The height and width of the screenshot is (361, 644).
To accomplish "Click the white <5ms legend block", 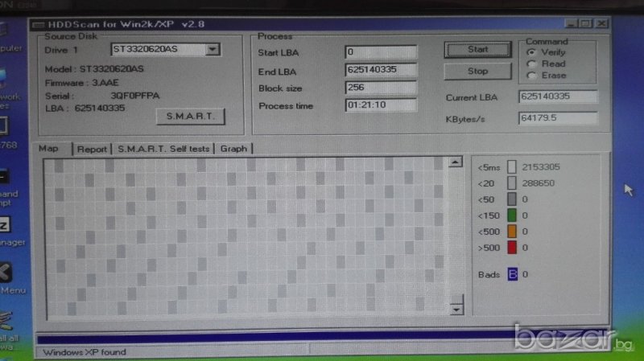I will (512, 167).
